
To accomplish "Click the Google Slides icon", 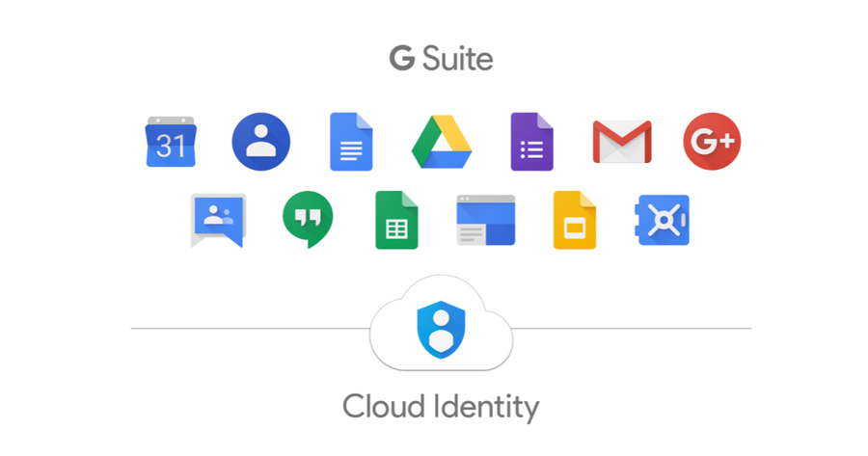I will click(x=575, y=220).
